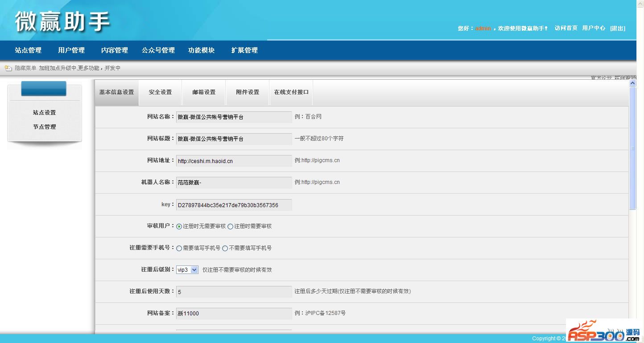Click the 网站名称 input field
Image resolution: width=644 pixels, height=343 pixels.
(x=234, y=117)
